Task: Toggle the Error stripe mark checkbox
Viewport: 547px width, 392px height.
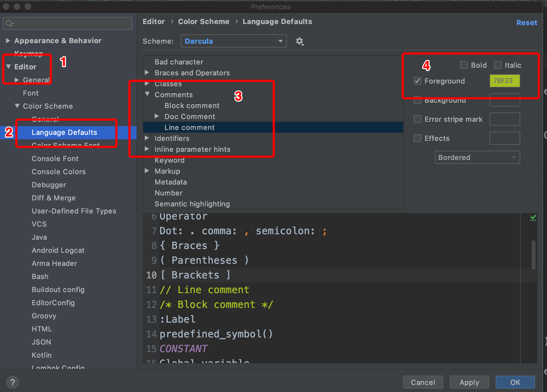Action: click(417, 119)
